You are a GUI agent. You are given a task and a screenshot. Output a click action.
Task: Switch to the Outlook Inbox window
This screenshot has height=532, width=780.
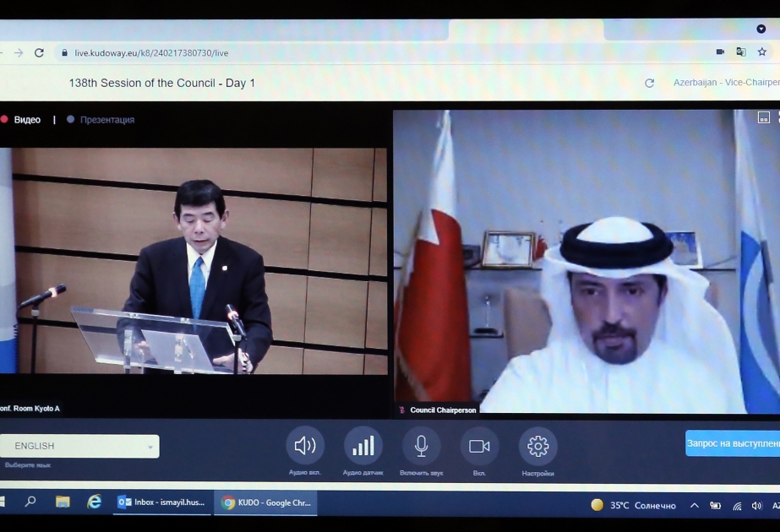pyautogui.click(x=162, y=502)
